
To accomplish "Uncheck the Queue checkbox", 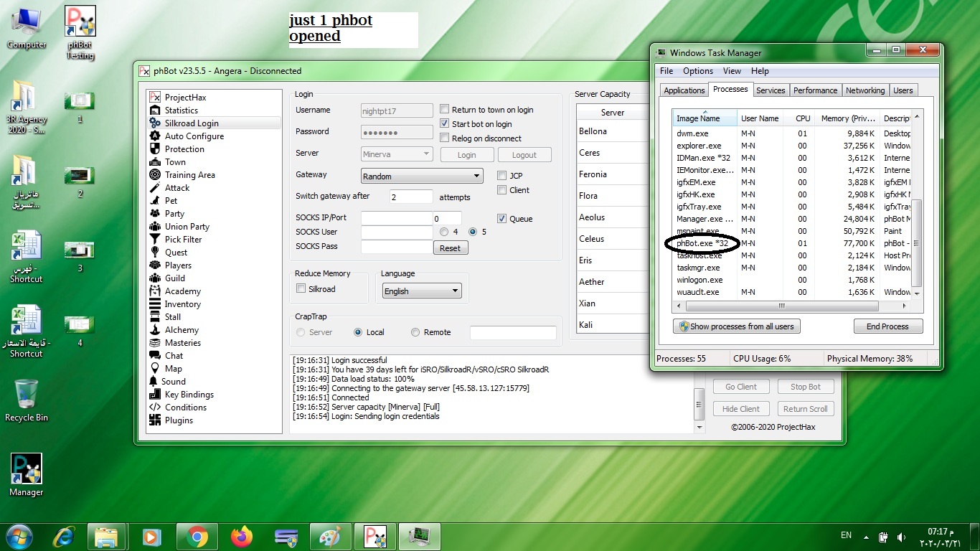I will 502,219.
